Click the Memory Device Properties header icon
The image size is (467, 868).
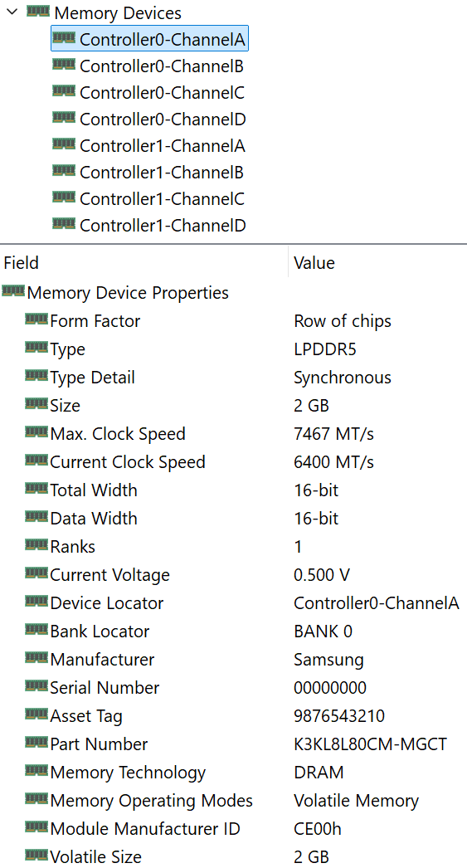(x=13, y=291)
